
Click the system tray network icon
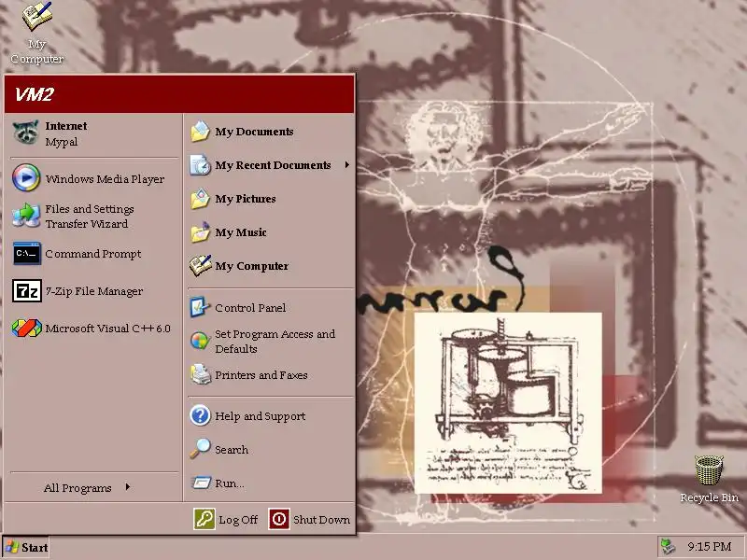pyautogui.click(x=669, y=547)
